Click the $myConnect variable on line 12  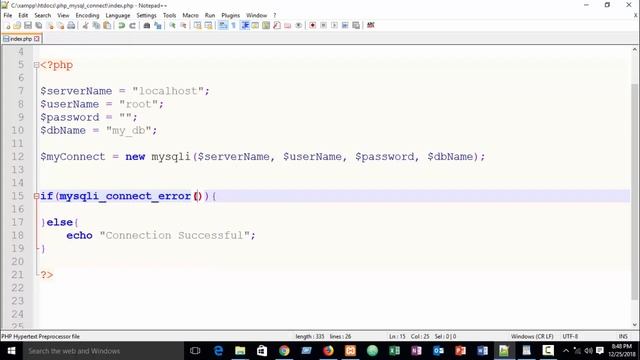[x=73, y=157]
